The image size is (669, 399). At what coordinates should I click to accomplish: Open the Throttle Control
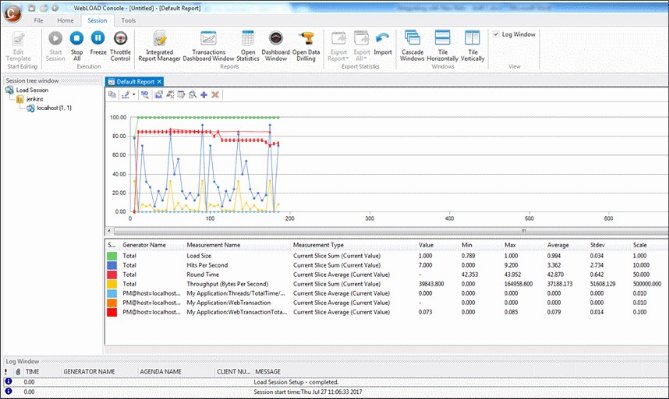coord(120,46)
